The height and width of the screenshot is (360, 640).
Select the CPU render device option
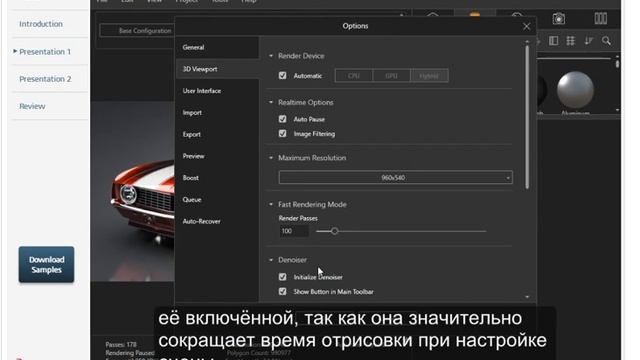coord(353,76)
